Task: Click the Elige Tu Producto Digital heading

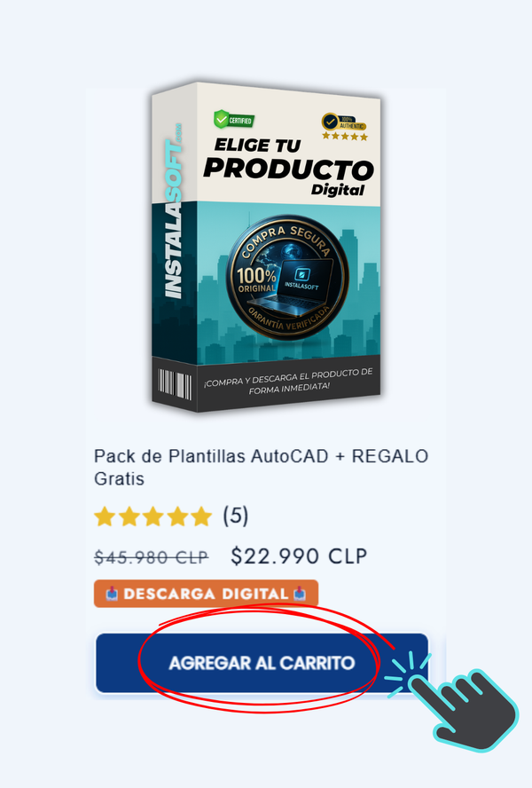Action: click(x=289, y=167)
